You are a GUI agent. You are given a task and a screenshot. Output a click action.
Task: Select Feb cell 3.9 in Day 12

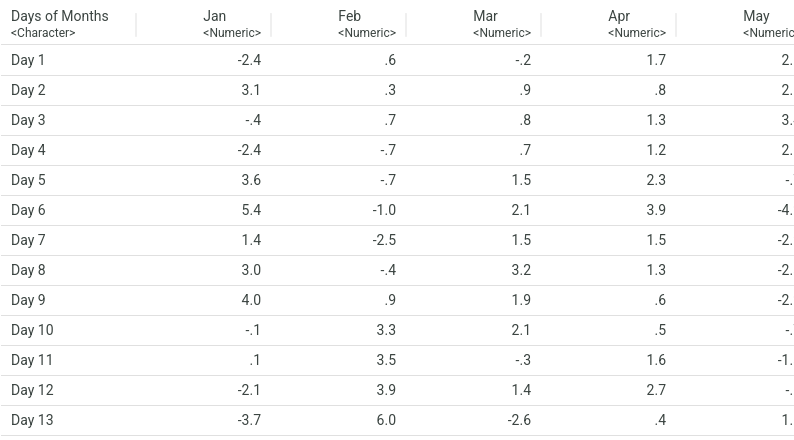[385, 390]
